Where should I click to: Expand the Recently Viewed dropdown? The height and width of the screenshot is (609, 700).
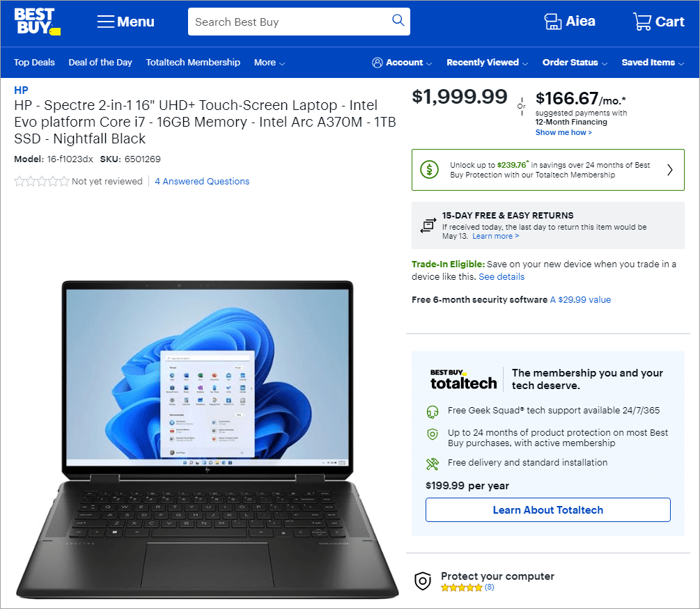tap(487, 63)
